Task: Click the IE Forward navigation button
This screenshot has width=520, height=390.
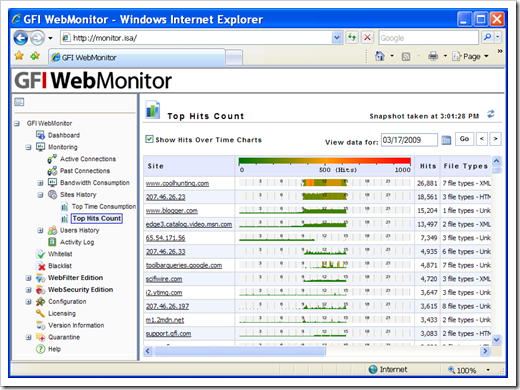Action: point(37,38)
